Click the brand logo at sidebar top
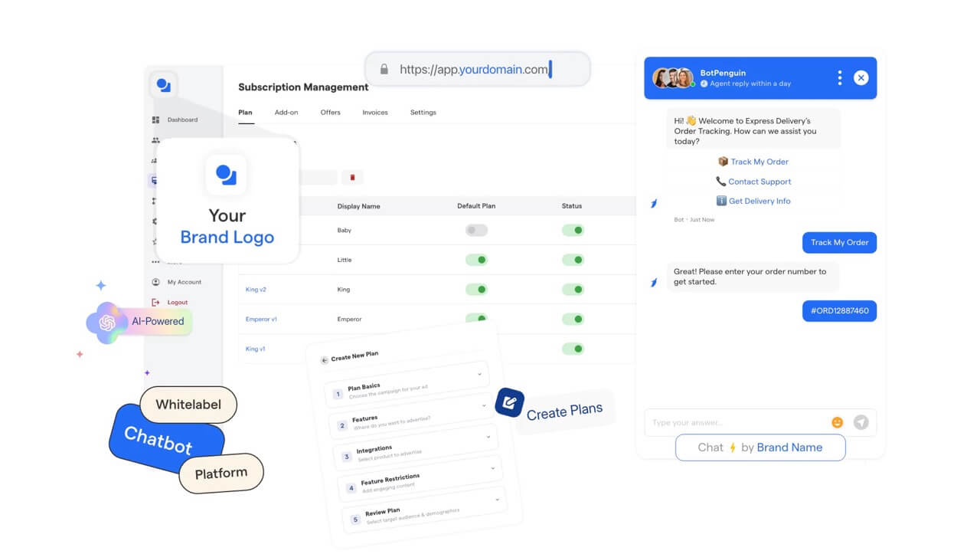Viewport: 980px width, 554px height. pyautogui.click(x=162, y=85)
